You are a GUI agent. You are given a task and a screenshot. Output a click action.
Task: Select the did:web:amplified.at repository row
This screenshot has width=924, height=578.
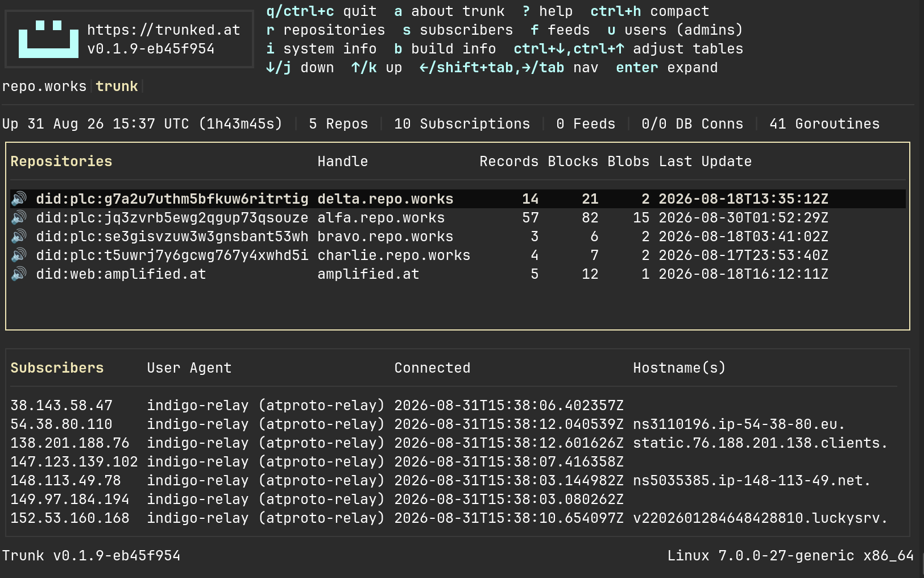coord(458,274)
